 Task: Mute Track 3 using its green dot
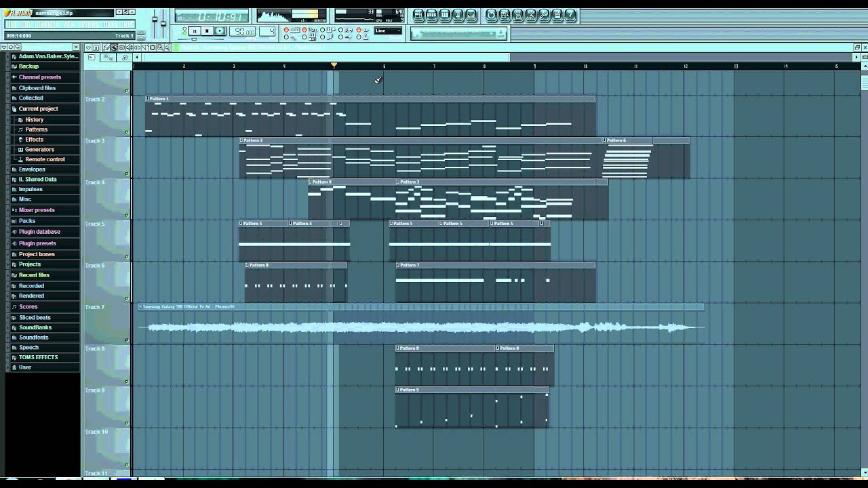(x=127, y=174)
